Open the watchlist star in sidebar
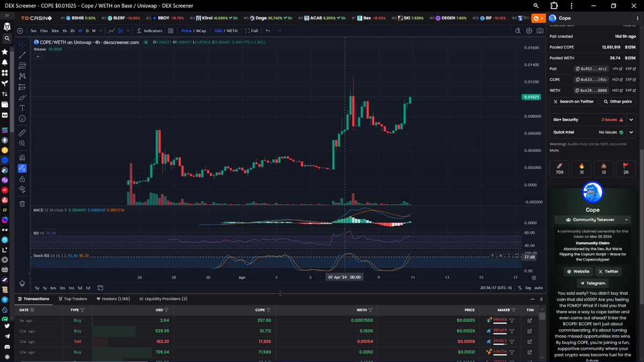The height and width of the screenshot is (362, 644). click(5, 52)
